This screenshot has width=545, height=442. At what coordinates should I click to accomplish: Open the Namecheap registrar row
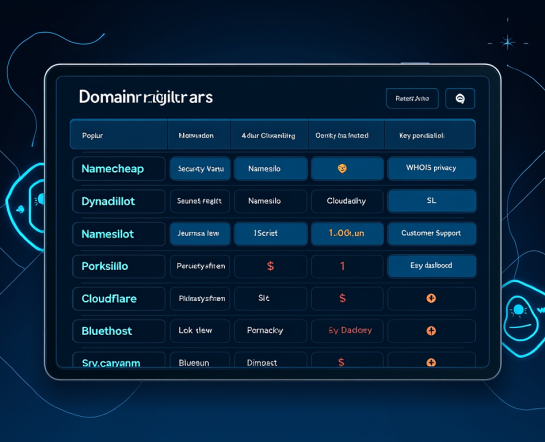[119, 169]
